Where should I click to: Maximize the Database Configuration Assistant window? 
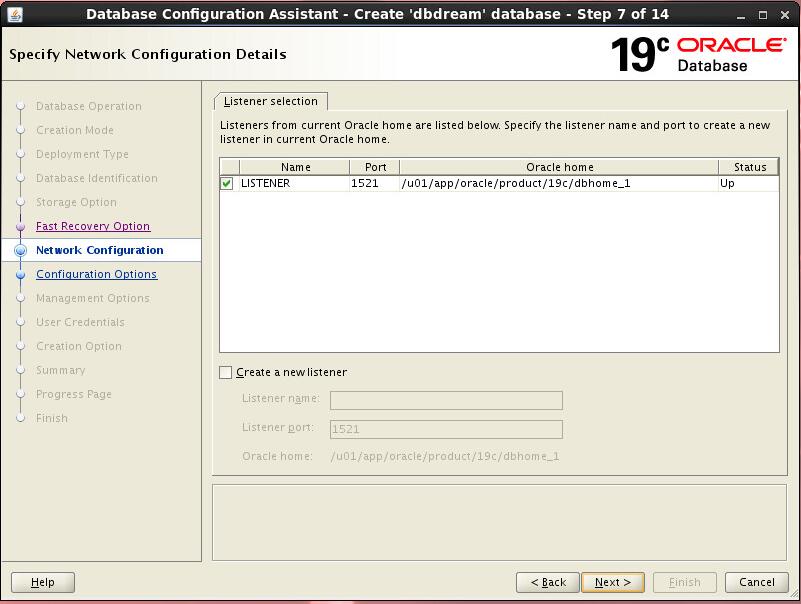click(x=762, y=14)
